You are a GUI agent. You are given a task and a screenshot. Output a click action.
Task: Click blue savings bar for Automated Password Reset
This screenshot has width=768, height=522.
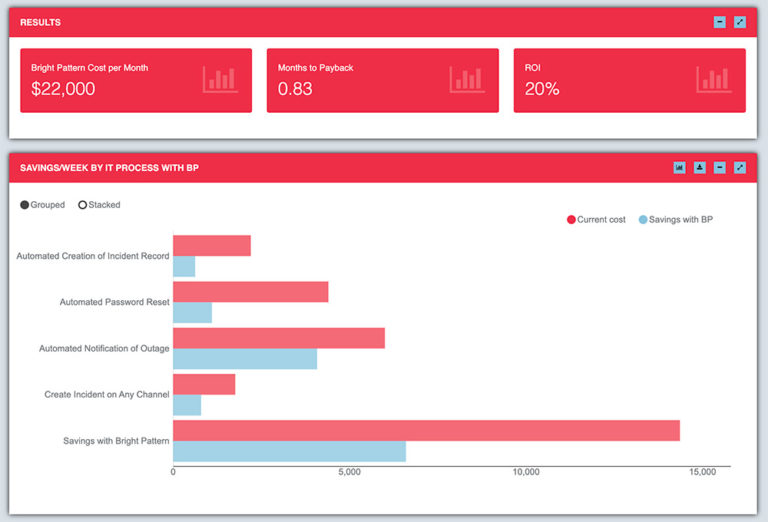(x=192, y=312)
